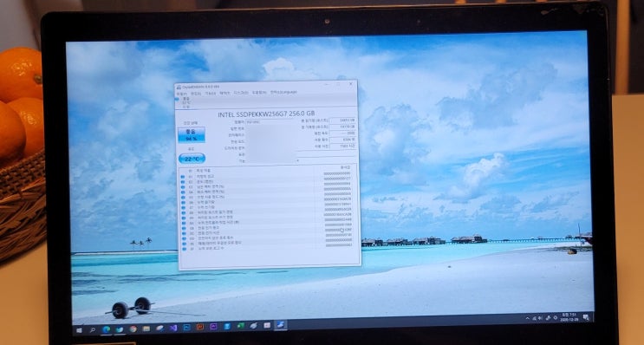Open the notification center icon
This screenshot has width=644, height=345.
coord(586,317)
